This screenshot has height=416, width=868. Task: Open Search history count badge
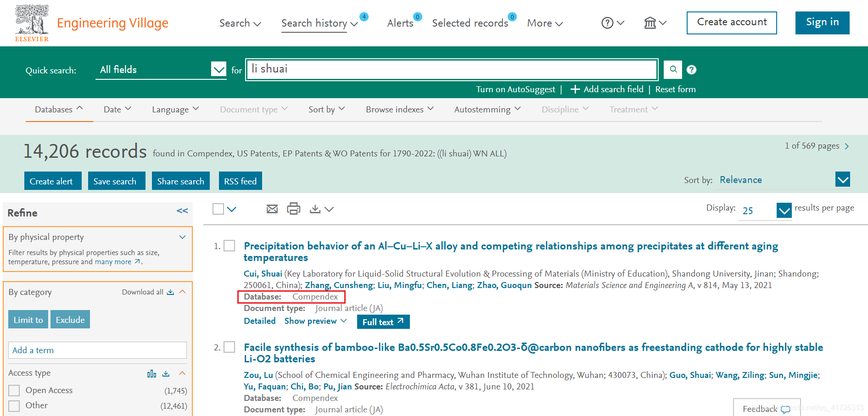tap(364, 17)
